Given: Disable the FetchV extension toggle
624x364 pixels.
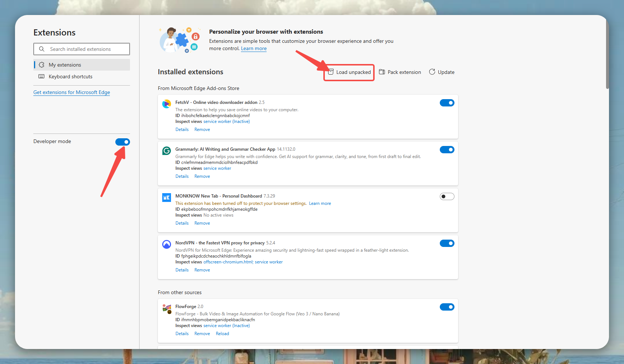Looking at the screenshot, I should click(447, 103).
